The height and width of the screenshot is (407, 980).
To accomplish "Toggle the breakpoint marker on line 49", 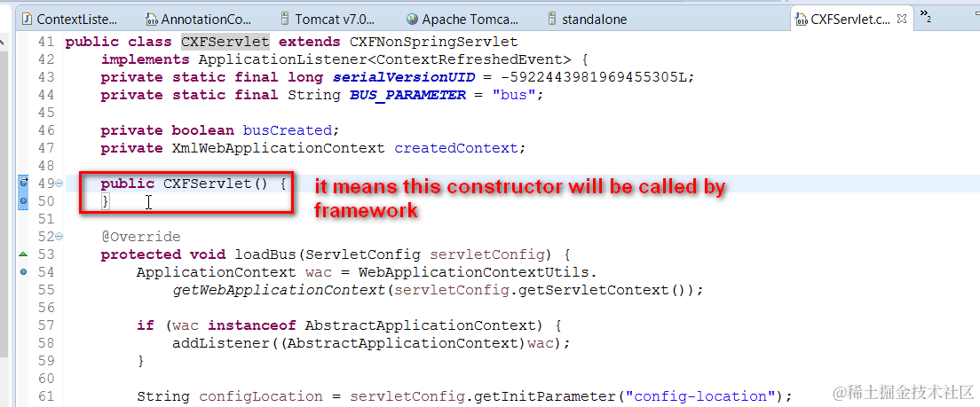I will pyautogui.click(x=24, y=183).
